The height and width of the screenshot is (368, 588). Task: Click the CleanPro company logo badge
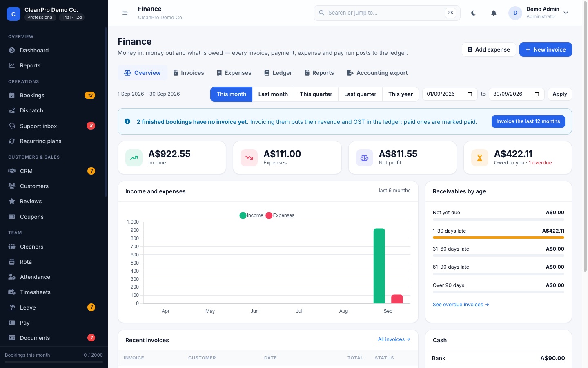(13, 14)
